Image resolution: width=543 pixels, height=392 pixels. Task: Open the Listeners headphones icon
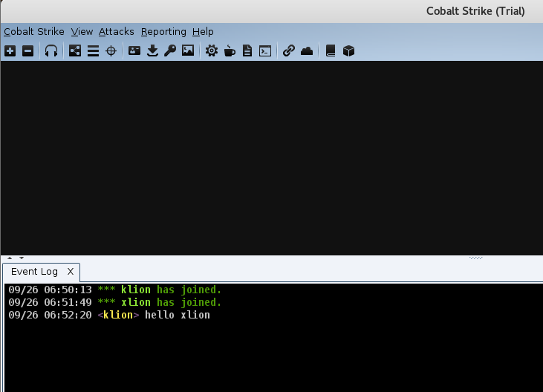pos(51,51)
